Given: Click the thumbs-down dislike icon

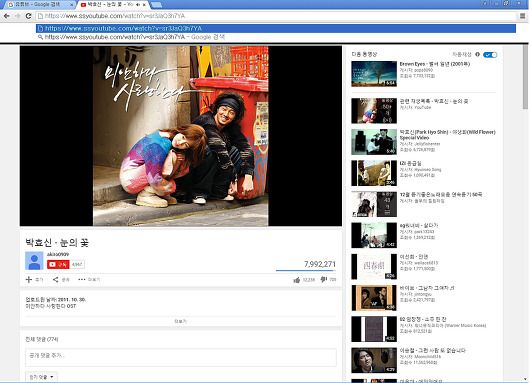Looking at the screenshot, I should (323, 279).
